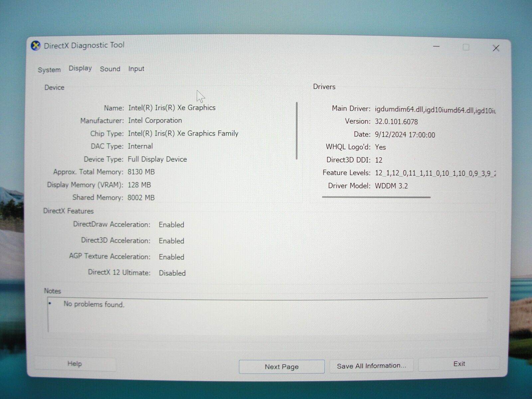The image size is (532, 399).
Task: Click the driver version 32.0.101.6078 text
Action: coord(396,122)
